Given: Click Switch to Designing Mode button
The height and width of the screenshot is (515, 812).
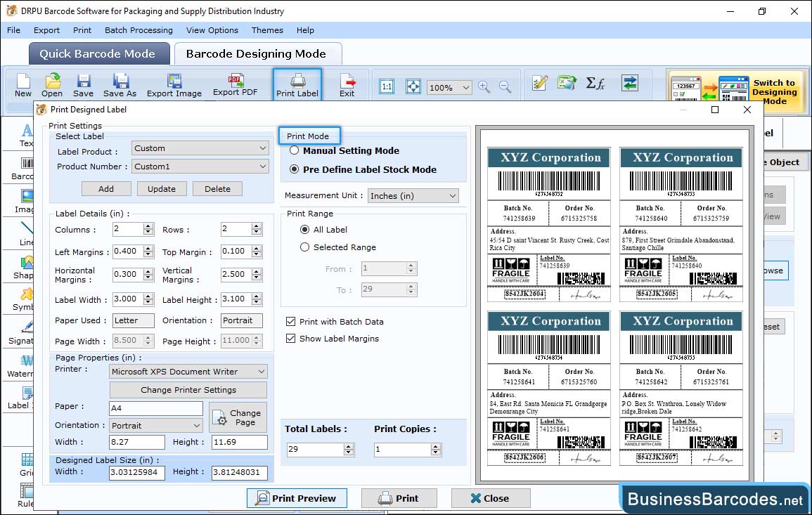Looking at the screenshot, I should [x=737, y=91].
